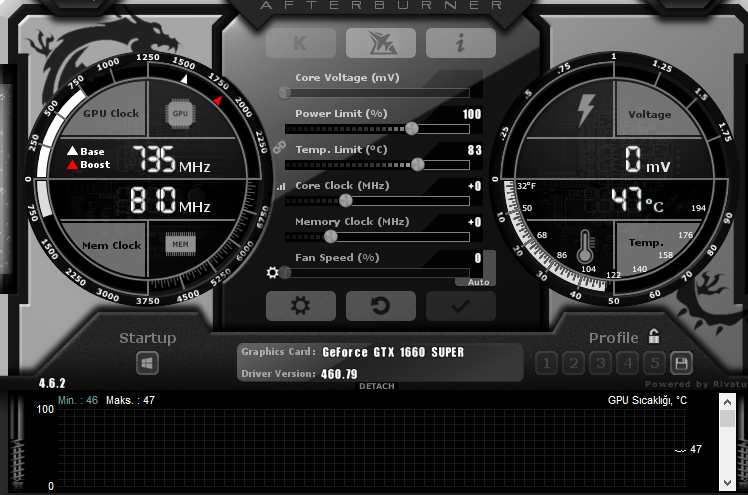This screenshot has width=748, height=495.
Task: Click the Fan Speed slider handle
Action: [286, 272]
